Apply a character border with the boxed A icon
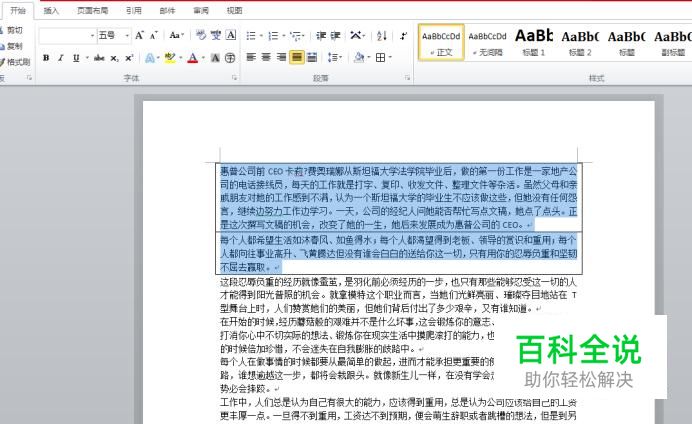Viewport: 692px width, 424px height. coord(231,35)
